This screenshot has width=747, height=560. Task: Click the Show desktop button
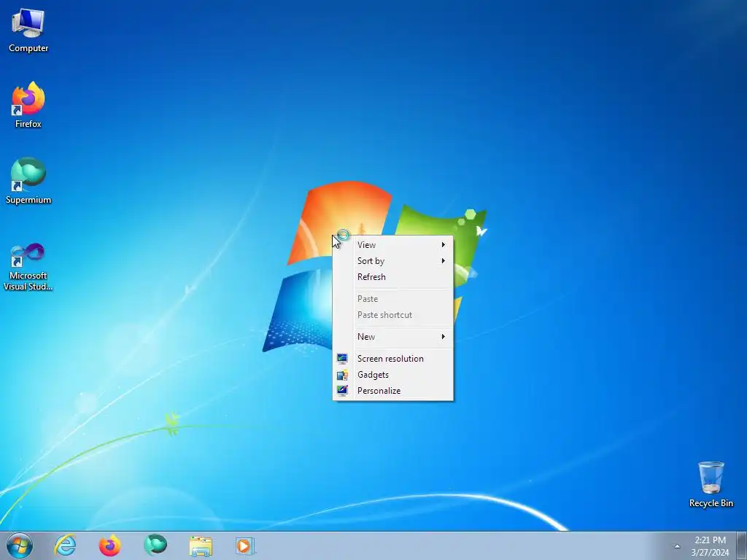click(741, 545)
